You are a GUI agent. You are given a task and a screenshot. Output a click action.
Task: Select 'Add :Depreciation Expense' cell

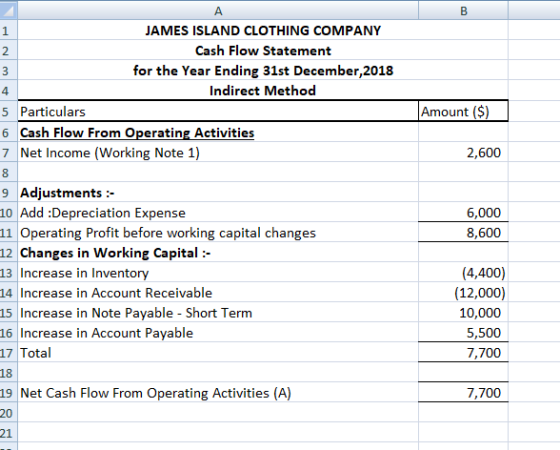click(x=218, y=213)
